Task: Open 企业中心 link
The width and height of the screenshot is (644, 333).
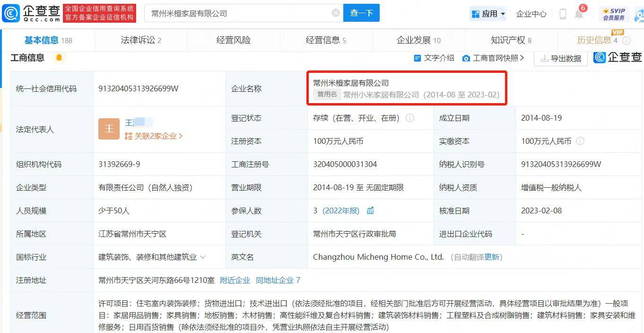Action: tap(531, 14)
